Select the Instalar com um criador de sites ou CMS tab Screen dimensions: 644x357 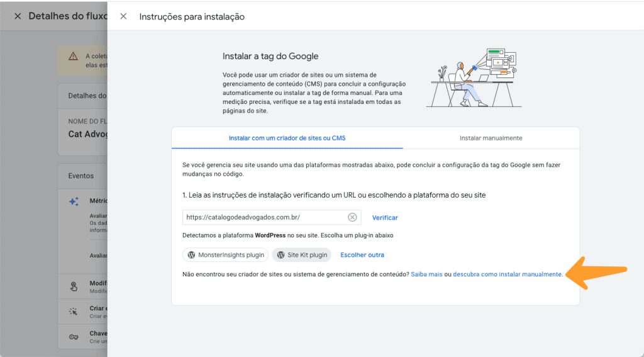coord(287,138)
